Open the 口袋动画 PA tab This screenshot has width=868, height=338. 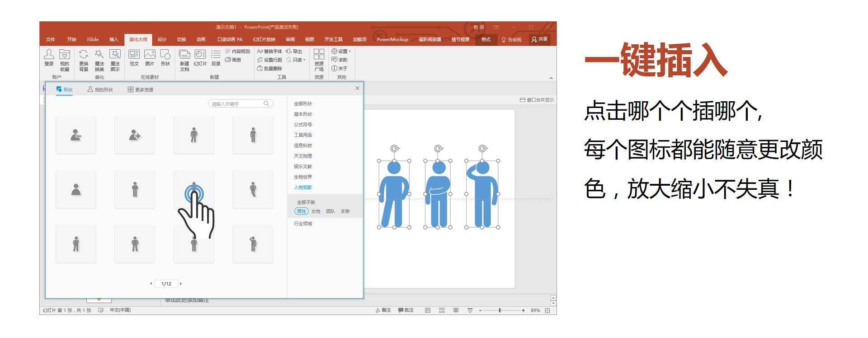point(230,40)
